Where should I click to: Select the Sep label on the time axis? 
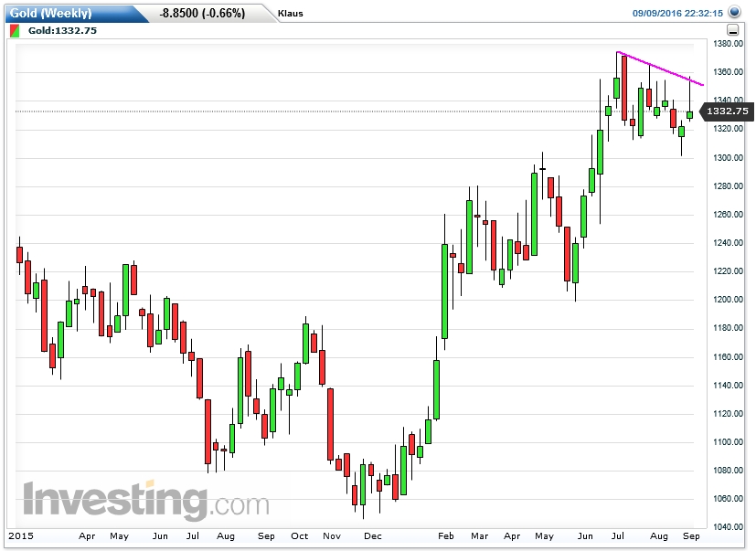[x=693, y=535]
